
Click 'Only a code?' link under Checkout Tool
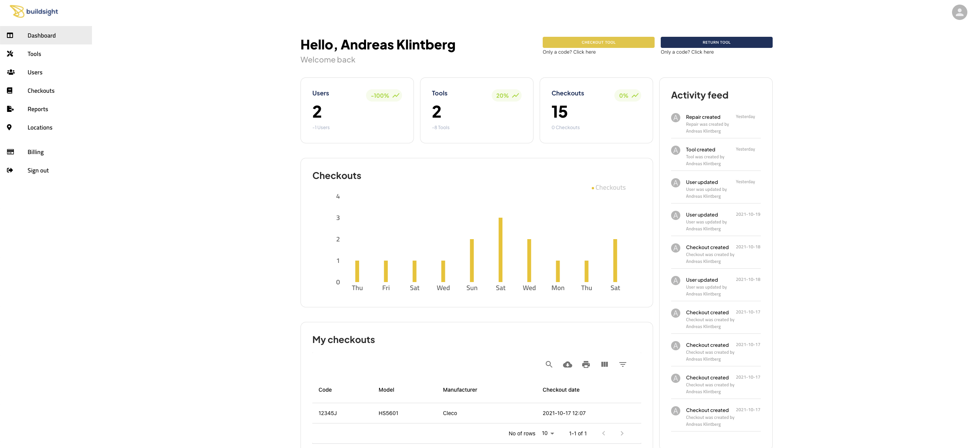569,52
